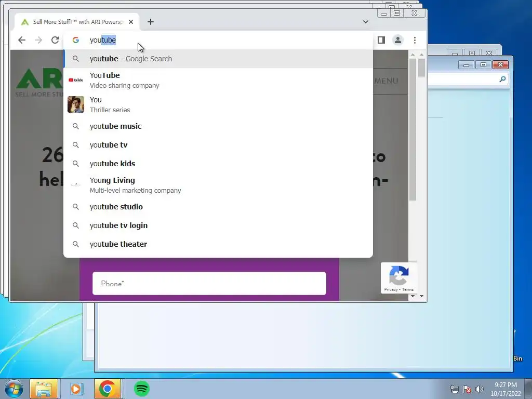
Task: Click the inner scrollbar up arrow
Action: 413,55
